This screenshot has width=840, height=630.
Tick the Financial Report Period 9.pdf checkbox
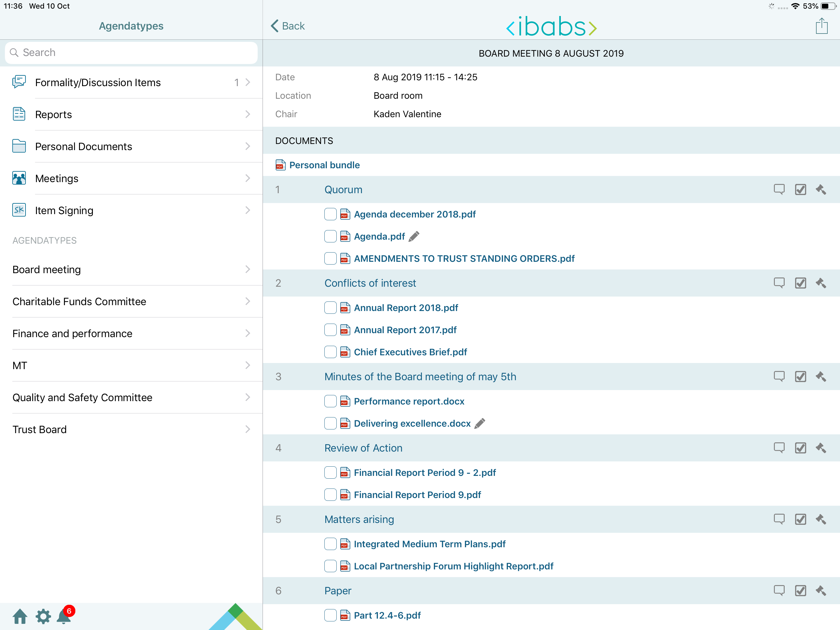330,495
